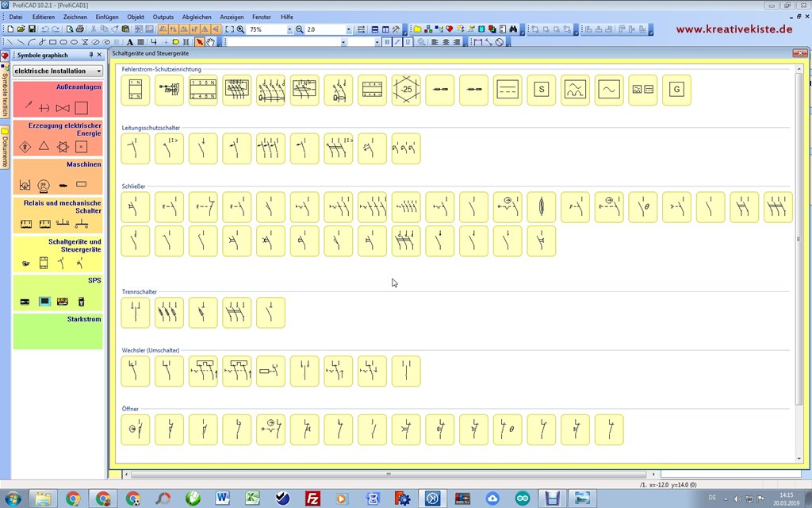Click the binoculars search icon

513,29
